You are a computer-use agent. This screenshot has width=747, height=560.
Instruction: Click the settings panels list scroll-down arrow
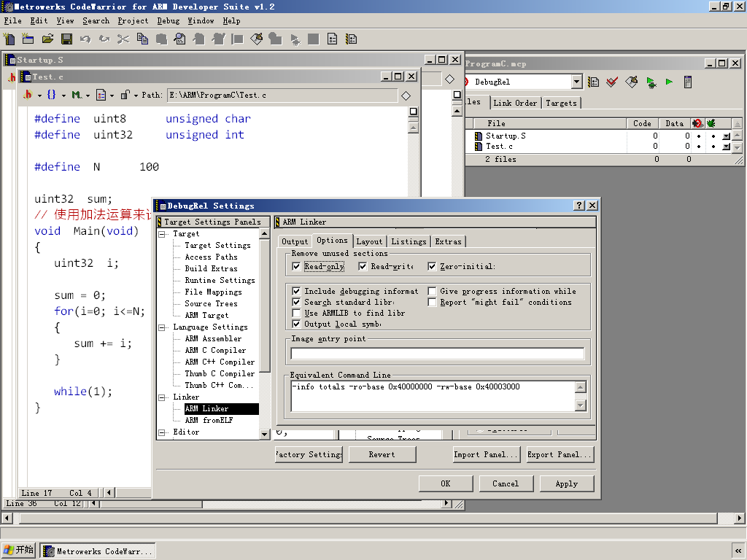coord(265,435)
